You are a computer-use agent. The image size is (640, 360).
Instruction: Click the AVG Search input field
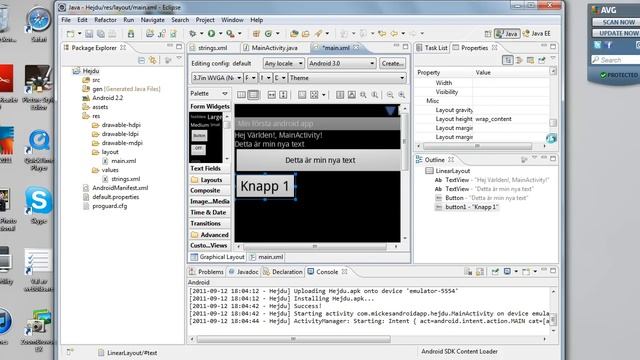pyautogui.click(x=616, y=60)
